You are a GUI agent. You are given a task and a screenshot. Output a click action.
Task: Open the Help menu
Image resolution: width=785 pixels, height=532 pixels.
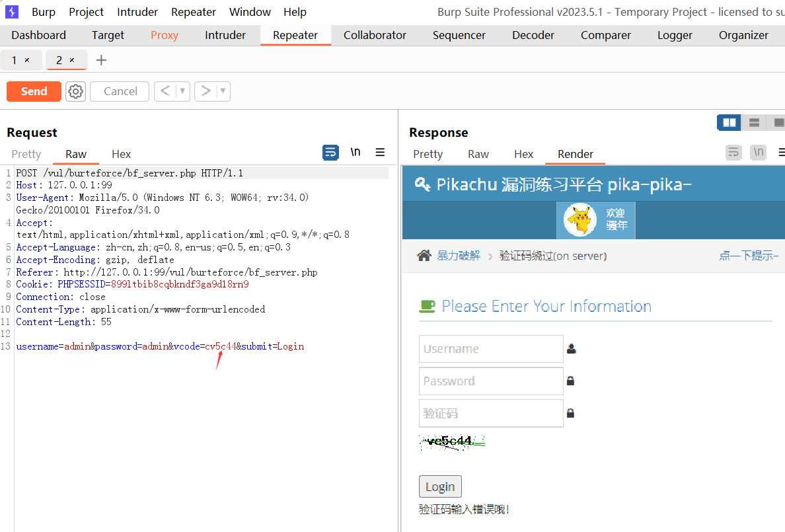tap(295, 12)
